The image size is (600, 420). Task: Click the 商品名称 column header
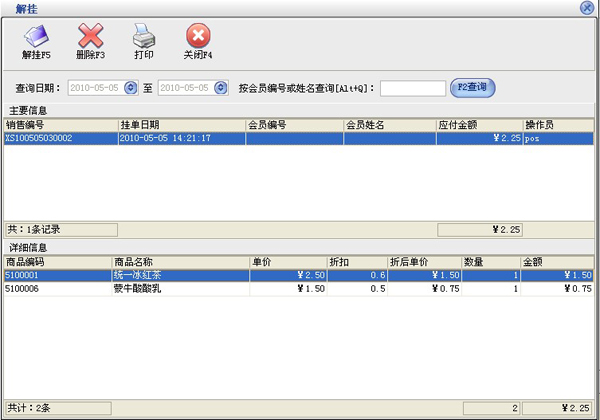[180, 262]
